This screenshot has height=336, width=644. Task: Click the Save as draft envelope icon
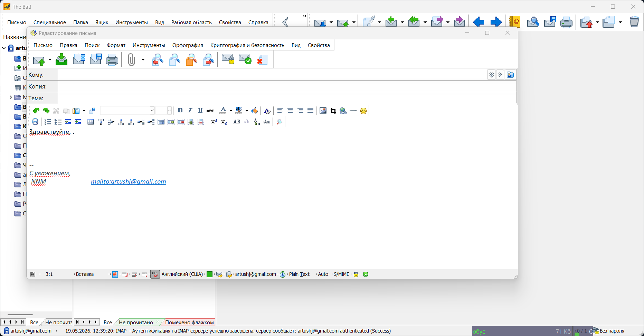[79, 59]
